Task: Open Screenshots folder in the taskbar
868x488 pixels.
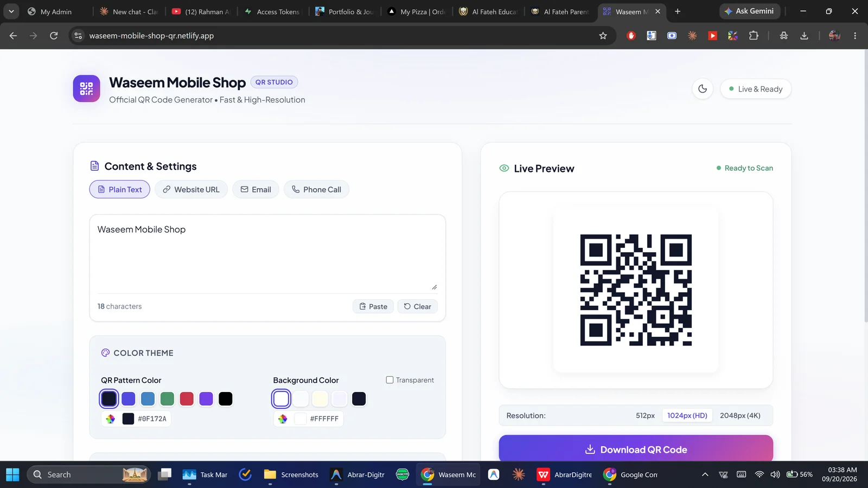Action: [x=291, y=474]
